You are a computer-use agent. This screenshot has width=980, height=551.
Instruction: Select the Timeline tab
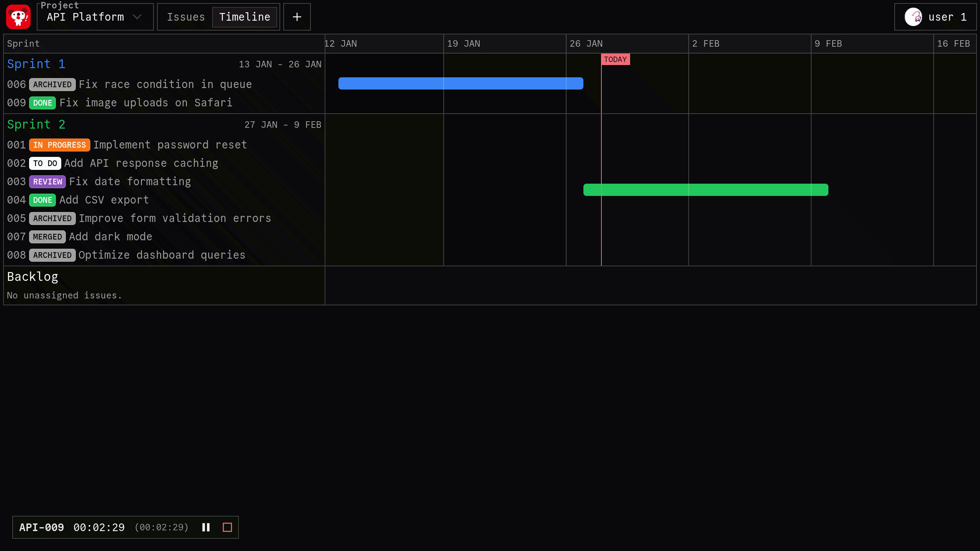coord(245,17)
